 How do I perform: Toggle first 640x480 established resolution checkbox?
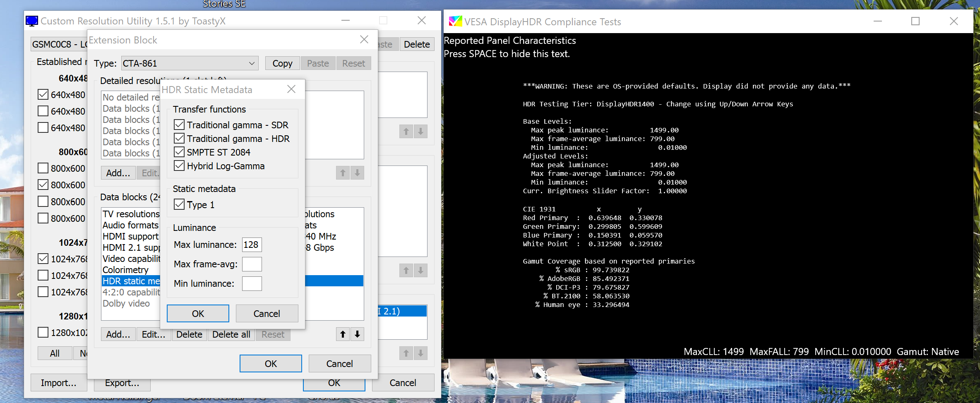pos(43,94)
